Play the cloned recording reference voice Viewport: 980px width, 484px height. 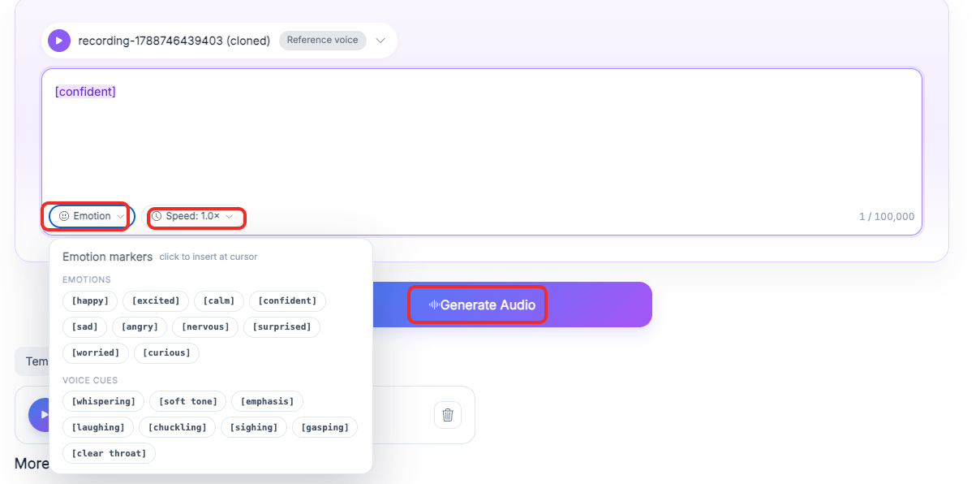click(59, 41)
